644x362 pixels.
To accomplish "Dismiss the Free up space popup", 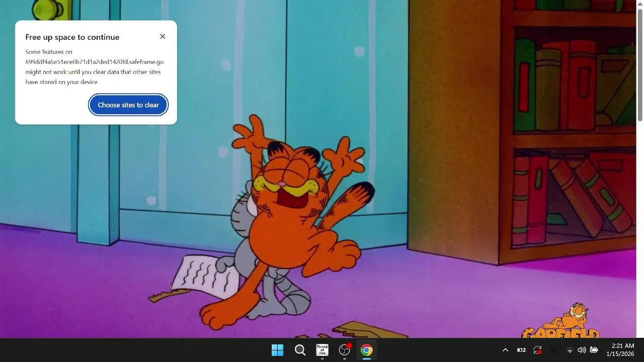I will 163,37.
